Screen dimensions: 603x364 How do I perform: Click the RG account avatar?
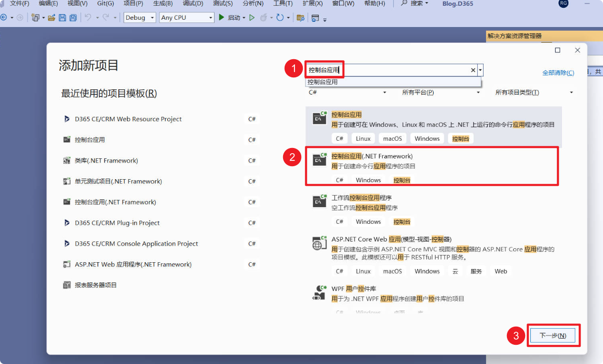tap(564, 3)
